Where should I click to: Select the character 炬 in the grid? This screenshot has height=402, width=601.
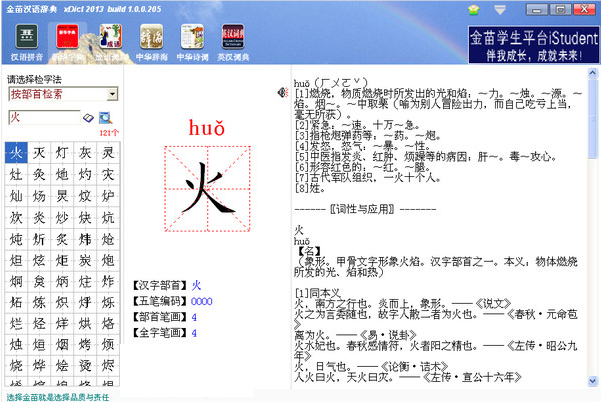[x=62, y=260]
